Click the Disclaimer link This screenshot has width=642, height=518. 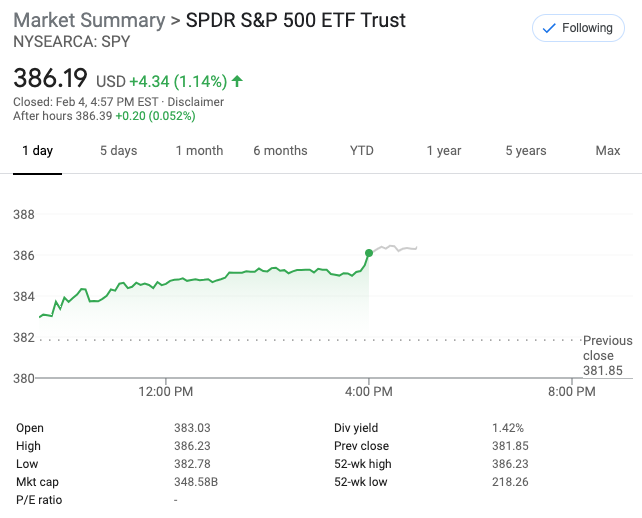click(x=195, y=102)
